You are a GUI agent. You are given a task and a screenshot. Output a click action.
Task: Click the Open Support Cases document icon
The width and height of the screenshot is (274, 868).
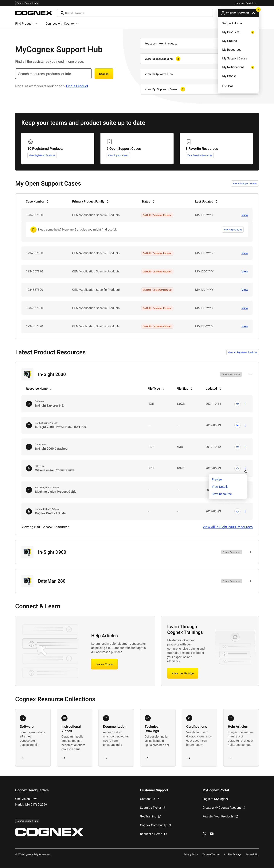tap(109, 142)
